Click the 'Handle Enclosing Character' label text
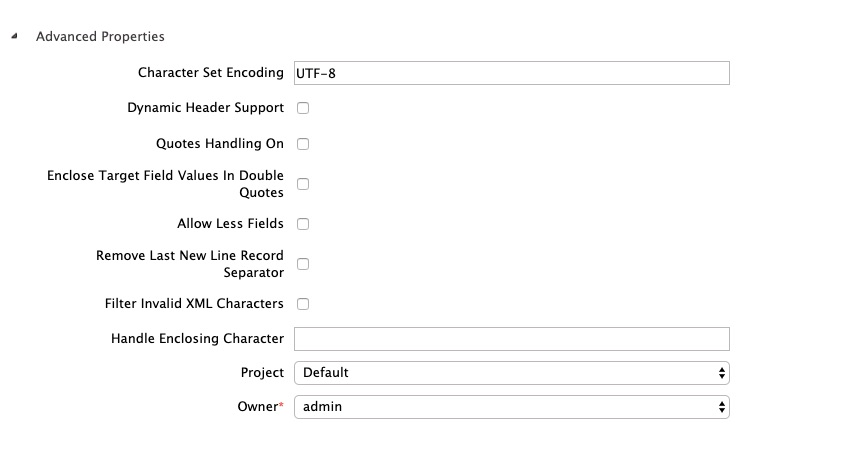 pos(197,339)
